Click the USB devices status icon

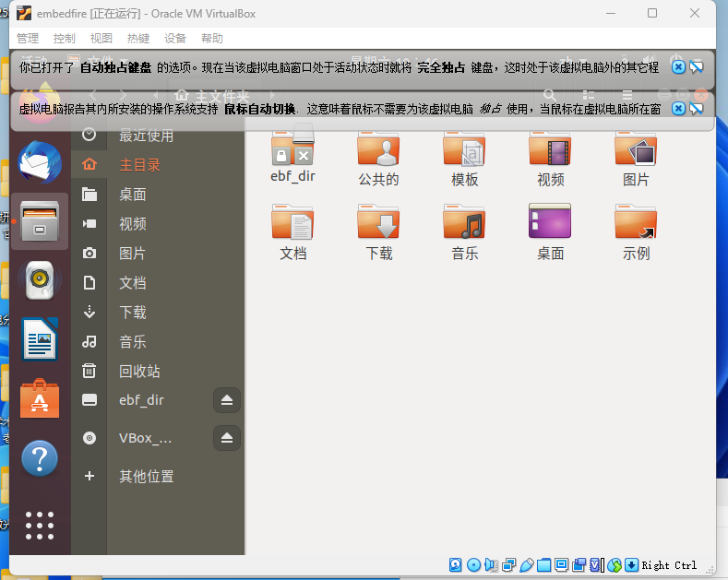click(527, 564)
